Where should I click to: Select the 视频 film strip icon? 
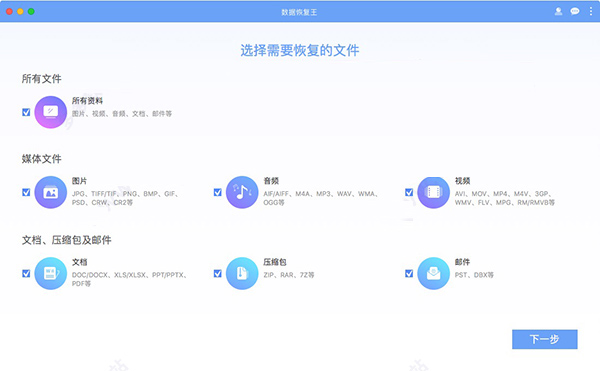coord(433,192)
